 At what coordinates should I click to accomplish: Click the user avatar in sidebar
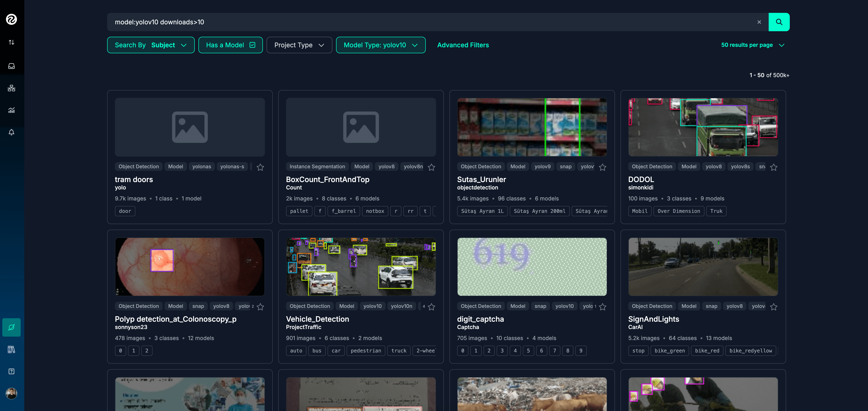pos(11,393)
